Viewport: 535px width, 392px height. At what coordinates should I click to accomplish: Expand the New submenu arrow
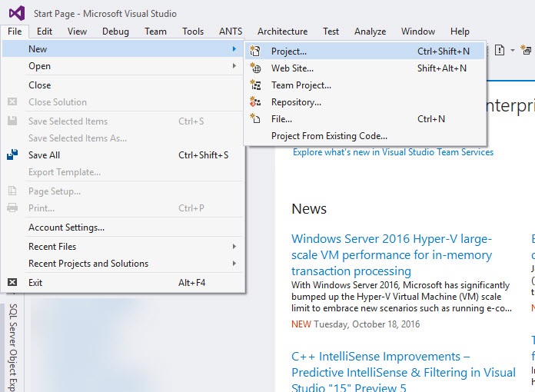[234, 48]
